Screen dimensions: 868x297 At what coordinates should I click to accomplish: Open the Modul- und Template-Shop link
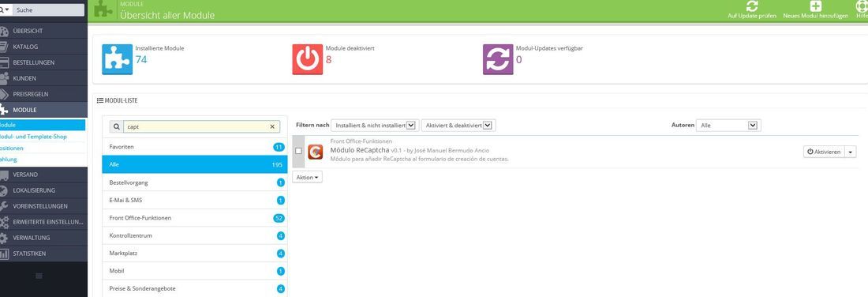pyautogui.click(x=35, y=137)
